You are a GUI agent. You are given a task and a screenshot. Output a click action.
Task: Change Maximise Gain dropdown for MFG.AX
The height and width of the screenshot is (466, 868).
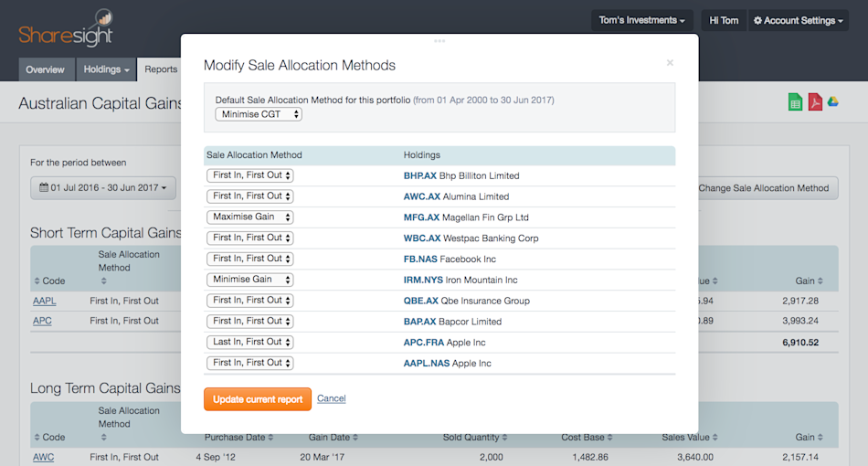[x=249, y=217]
